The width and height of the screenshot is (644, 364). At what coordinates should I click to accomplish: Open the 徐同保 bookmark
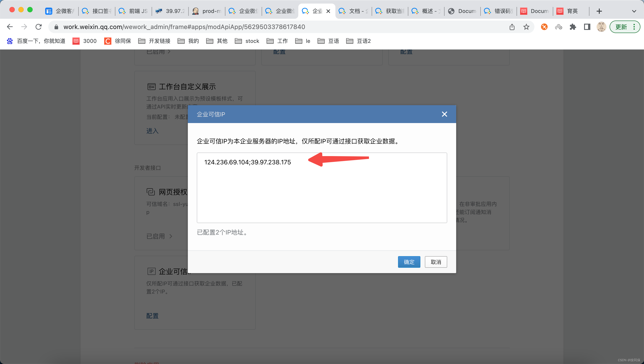click(x=118, y=41)
